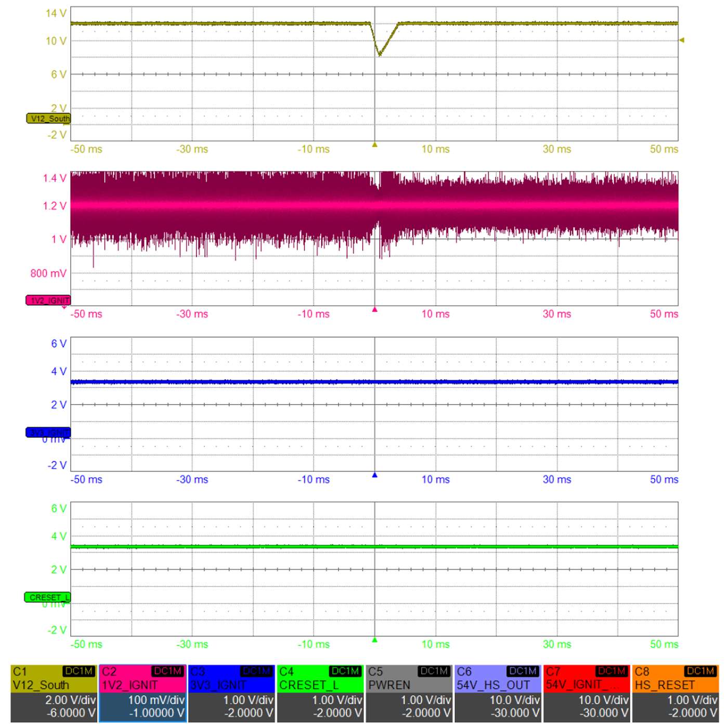Open the C6 54V_HS_OUT channel descriptor
Screen dimensions: 728x728
(x=498, y=679)
